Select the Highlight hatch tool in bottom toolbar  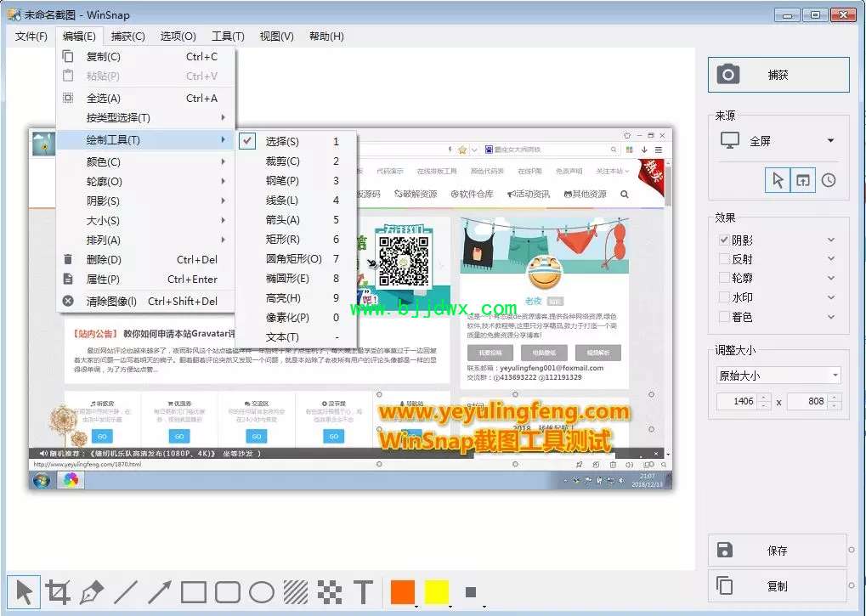(296, 592)
